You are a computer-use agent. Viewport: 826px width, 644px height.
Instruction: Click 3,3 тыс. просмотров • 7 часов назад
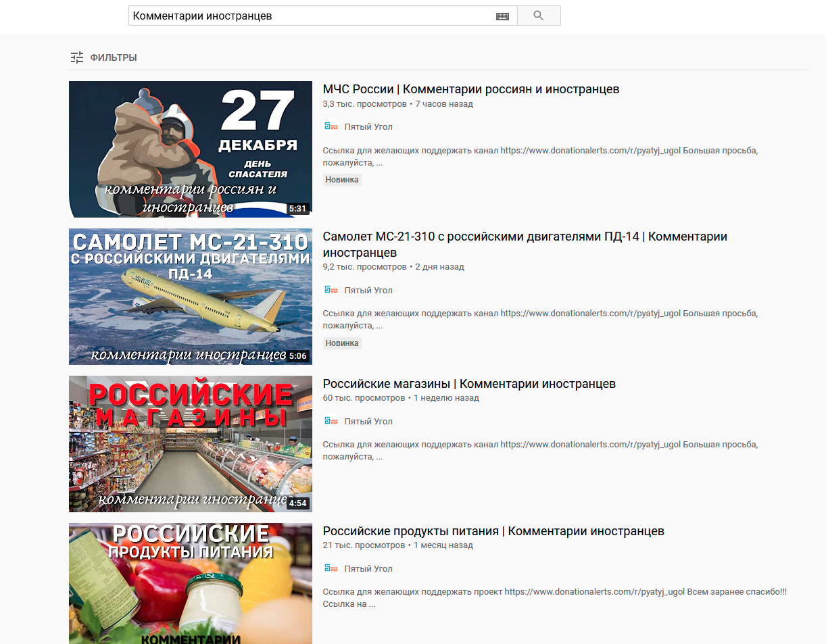(x=398, y=104)
